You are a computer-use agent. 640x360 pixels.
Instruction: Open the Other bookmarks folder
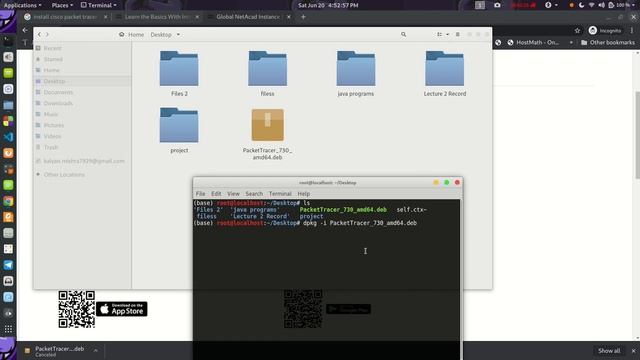[x=608, y=42]
